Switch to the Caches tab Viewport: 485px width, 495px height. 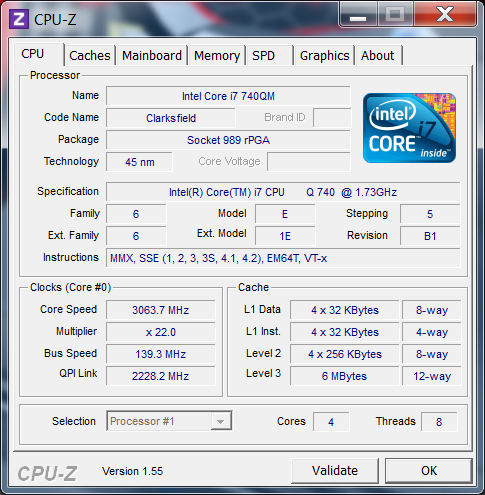point(90,55)
